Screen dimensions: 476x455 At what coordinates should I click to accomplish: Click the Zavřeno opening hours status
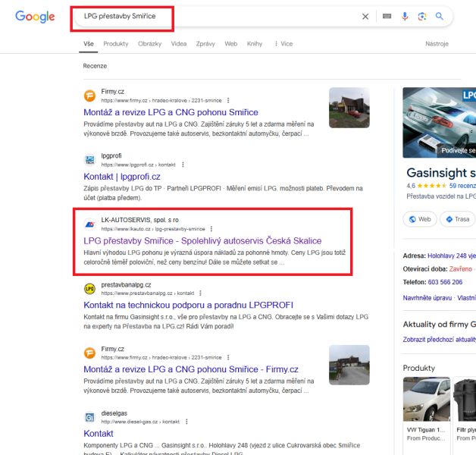tap(461, 268)
